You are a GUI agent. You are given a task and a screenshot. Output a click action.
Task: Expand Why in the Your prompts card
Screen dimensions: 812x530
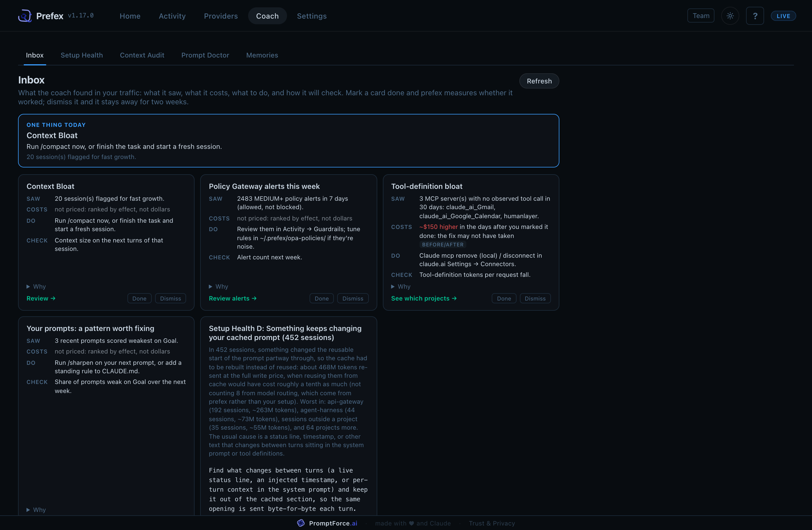36,509
